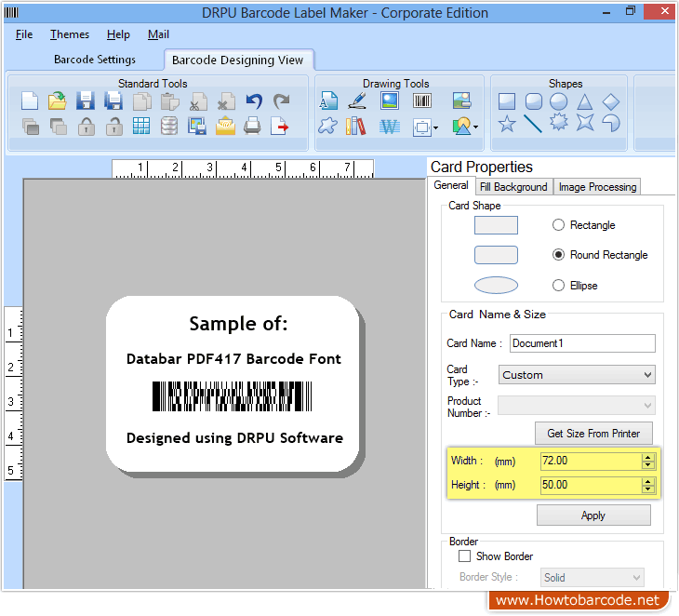This screenshot has height=616, width=679.
Task: Click the ellipse card shape preview
Action: click(496, 285)
